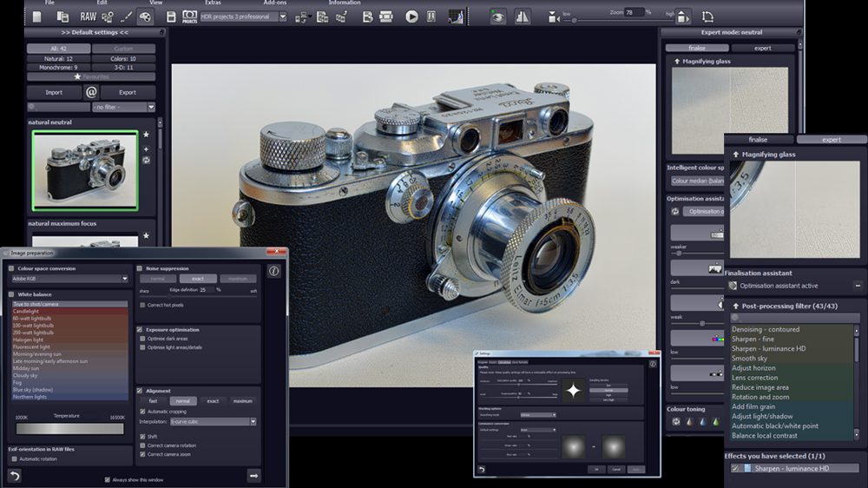Open the Extras menu
This screenshot has height=488, width=868.
click(x=213, y=3)
